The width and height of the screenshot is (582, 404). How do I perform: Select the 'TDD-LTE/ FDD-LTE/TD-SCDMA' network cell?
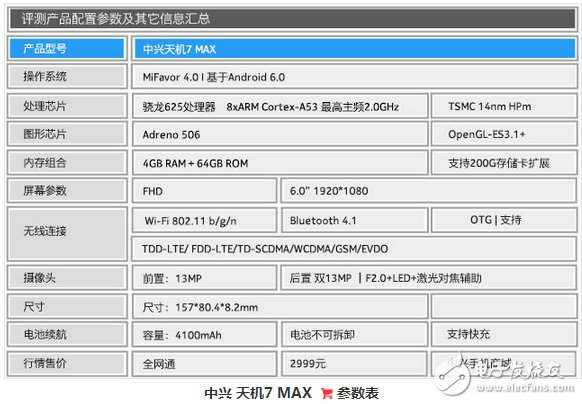click(354, 249)
